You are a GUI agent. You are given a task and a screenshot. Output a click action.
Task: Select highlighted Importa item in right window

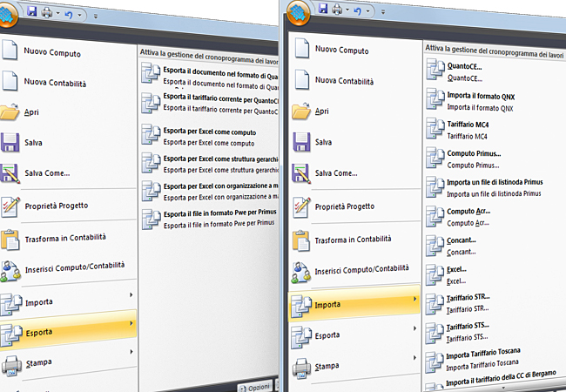[x=354, y=303]
